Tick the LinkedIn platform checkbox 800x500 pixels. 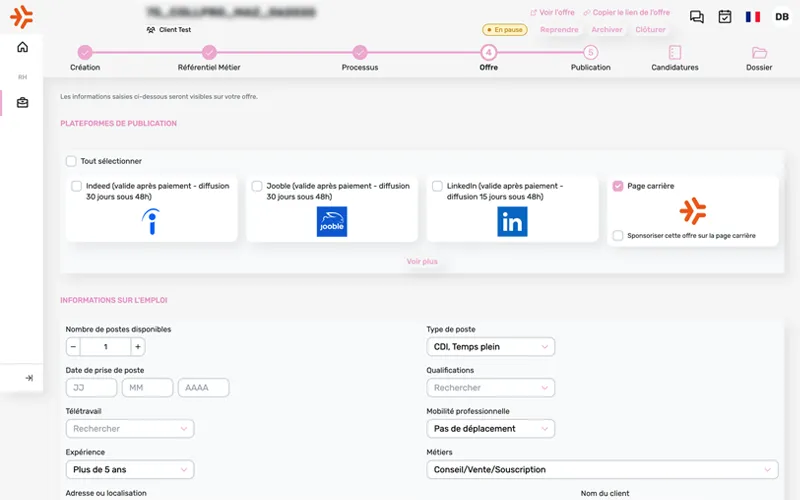click(437, 186)
